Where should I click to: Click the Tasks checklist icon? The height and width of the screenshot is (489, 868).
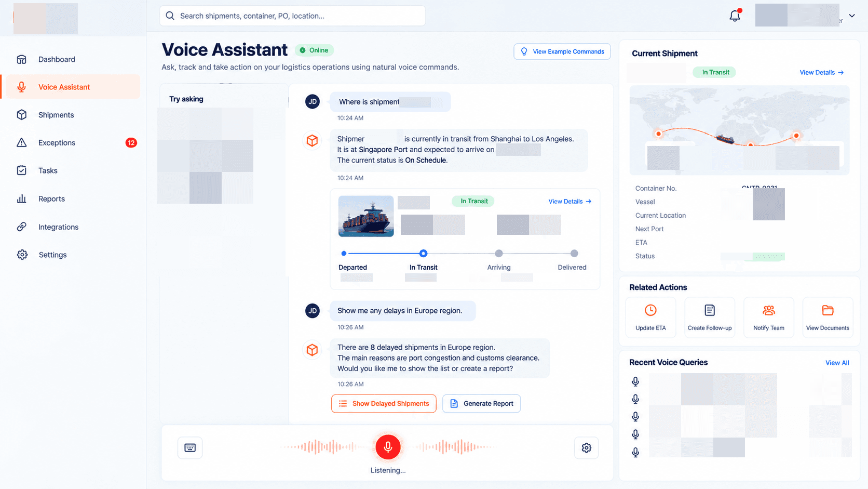tap(21, 170)
